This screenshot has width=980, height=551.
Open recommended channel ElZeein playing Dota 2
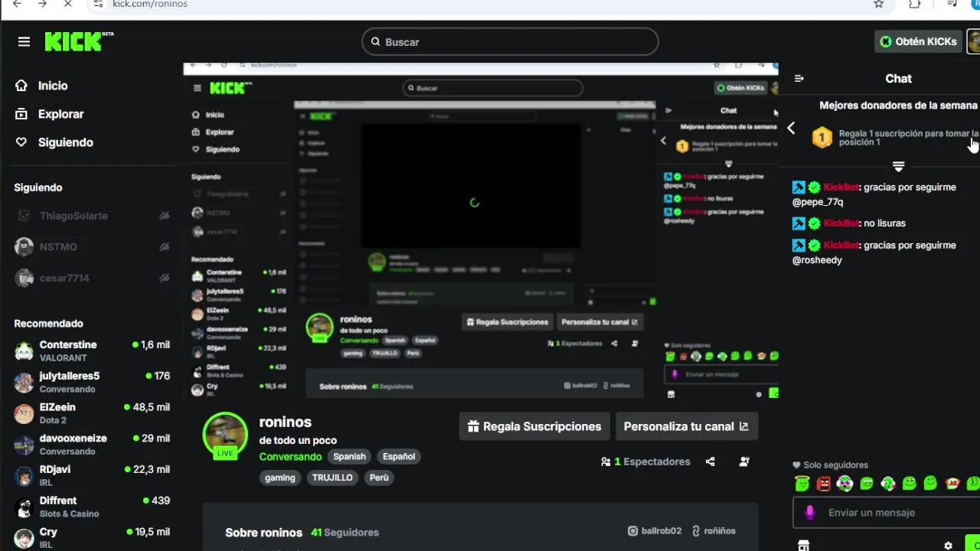point(92,413)
